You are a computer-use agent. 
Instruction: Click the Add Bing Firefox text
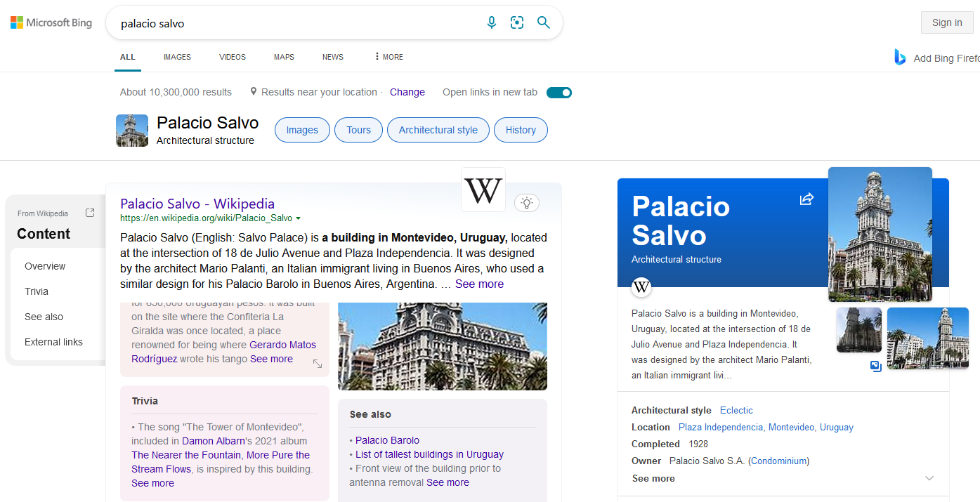(x=946, y=58)
